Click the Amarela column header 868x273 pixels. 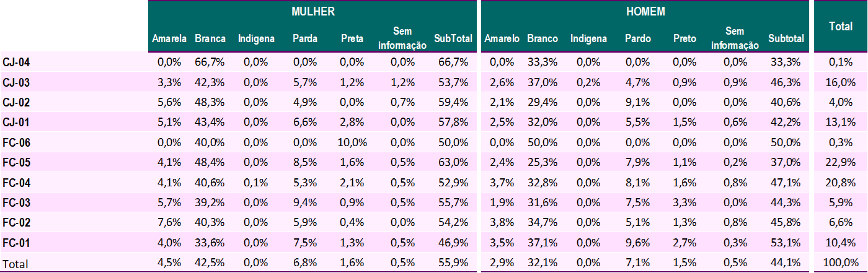(x=169, y=38)
